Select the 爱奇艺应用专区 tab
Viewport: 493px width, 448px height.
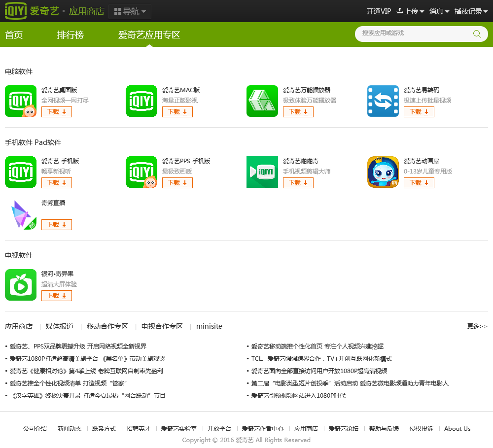coord(149,34)
